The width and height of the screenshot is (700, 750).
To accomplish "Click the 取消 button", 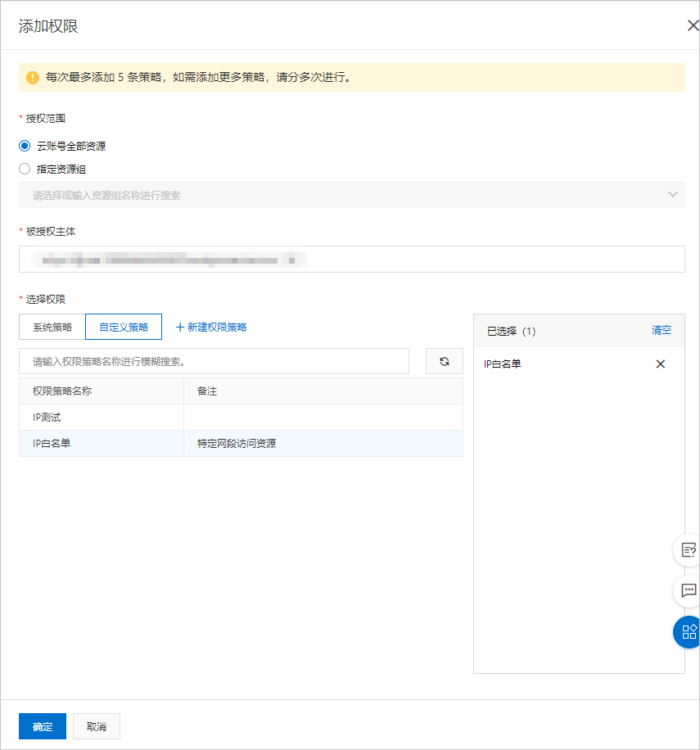I will point(96,726).
